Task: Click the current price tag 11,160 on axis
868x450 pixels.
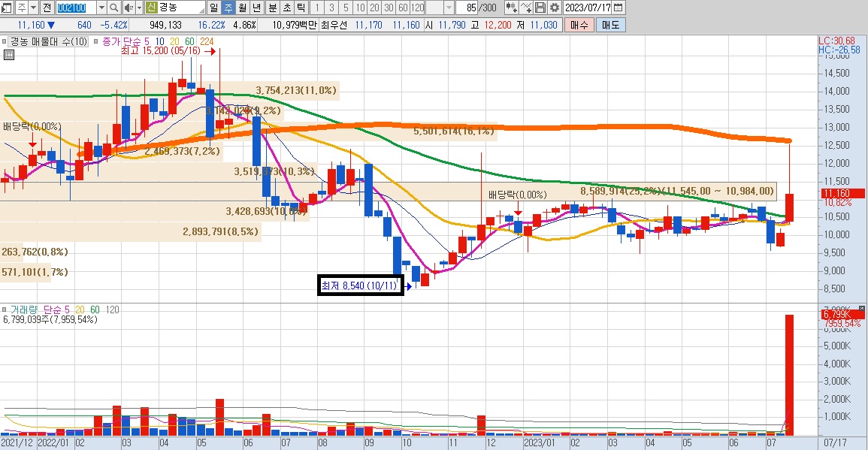Action: coord(842,193)
